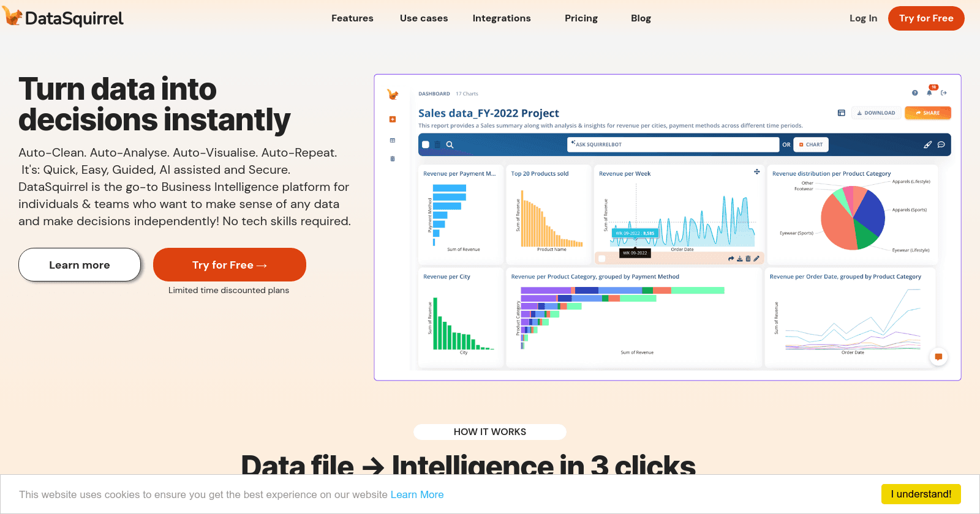Open the Blog link
980x514 pixels.
coord(641,18)
